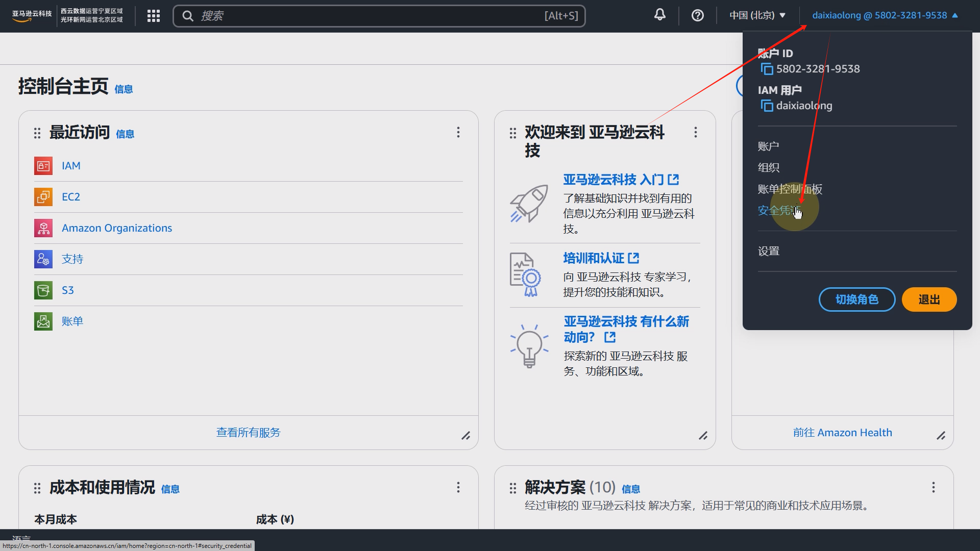Copy IAM username daixiaolong icon
Screen dimensions: 980x551
pos(767,106)
